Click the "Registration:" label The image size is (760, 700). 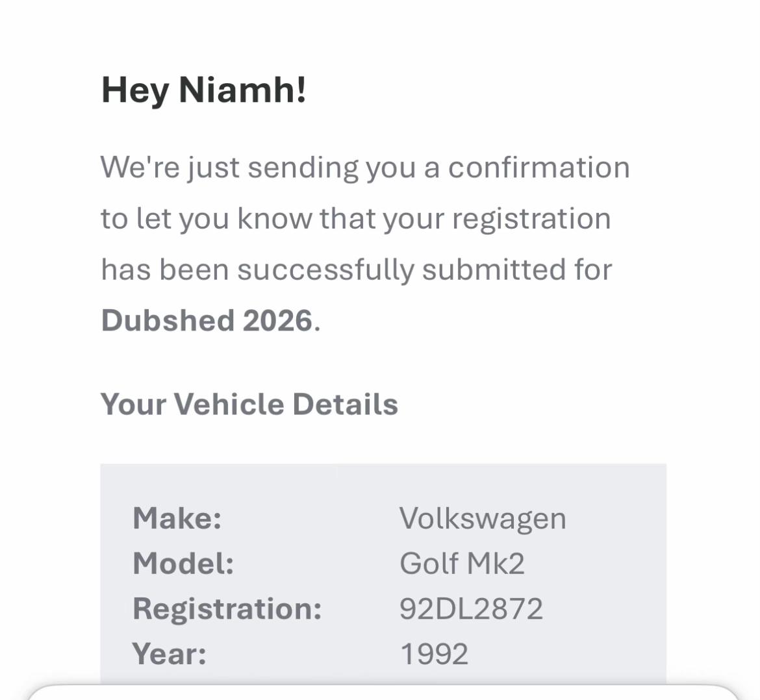tap(227, 609)
